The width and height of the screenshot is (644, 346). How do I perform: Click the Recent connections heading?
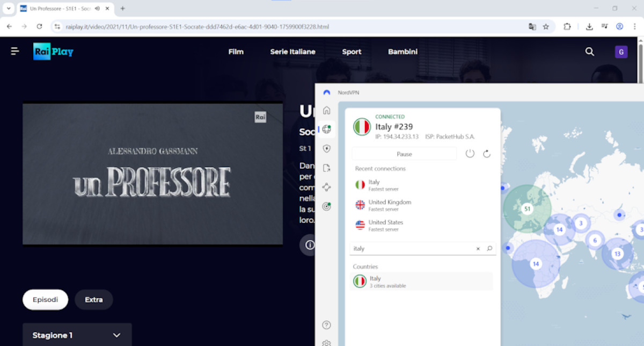pyautogui.click(x=380, y=169)
